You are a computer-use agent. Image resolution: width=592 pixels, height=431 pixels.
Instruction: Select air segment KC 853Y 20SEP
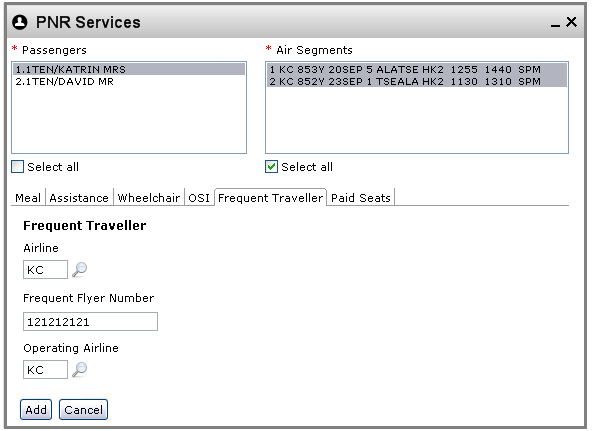[417, 69]
